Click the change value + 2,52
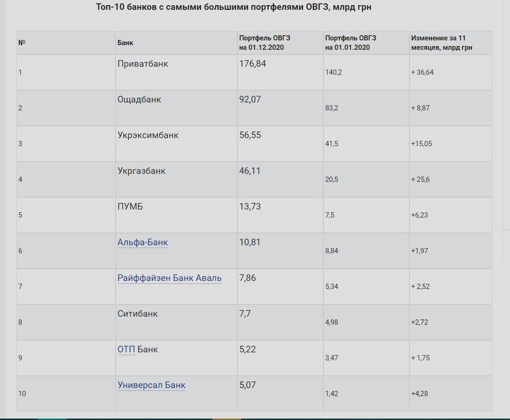The width and height of the screenshot is (510, 420). click(420, 287)
